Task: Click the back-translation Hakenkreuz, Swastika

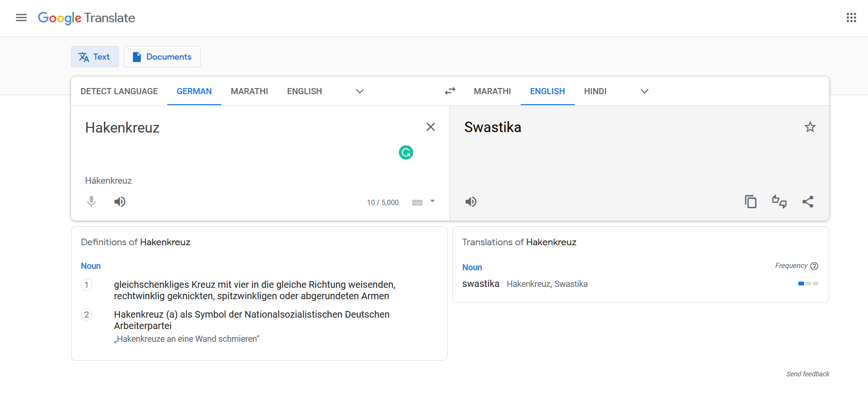Action: coord(547,284)
